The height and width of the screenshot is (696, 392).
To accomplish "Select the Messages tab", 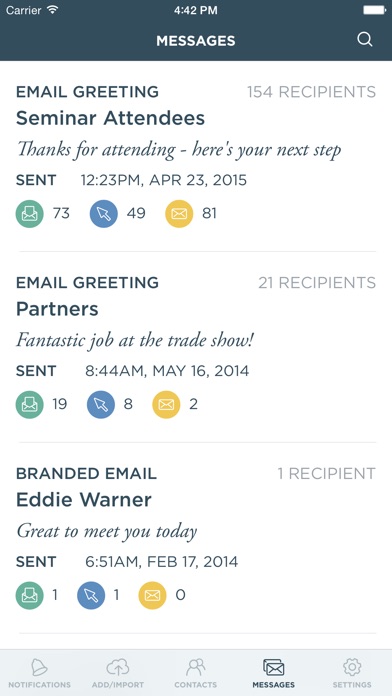I will (x=273, y=673).
